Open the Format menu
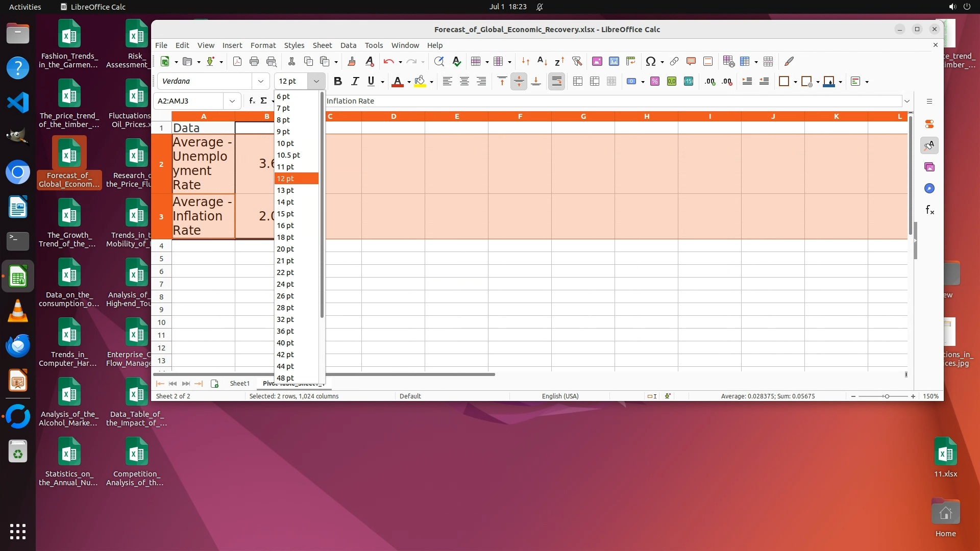980x551 pixels. [x=263, y=45]
